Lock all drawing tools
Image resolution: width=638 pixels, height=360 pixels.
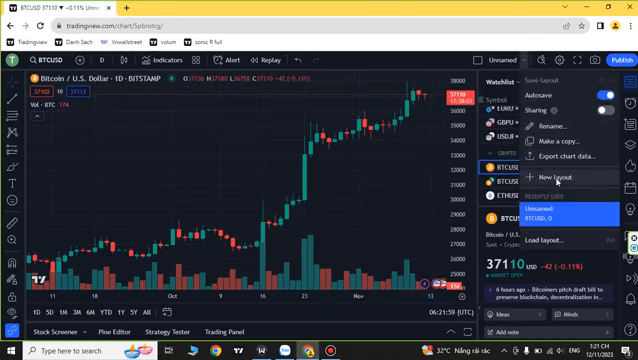point(12,297)
